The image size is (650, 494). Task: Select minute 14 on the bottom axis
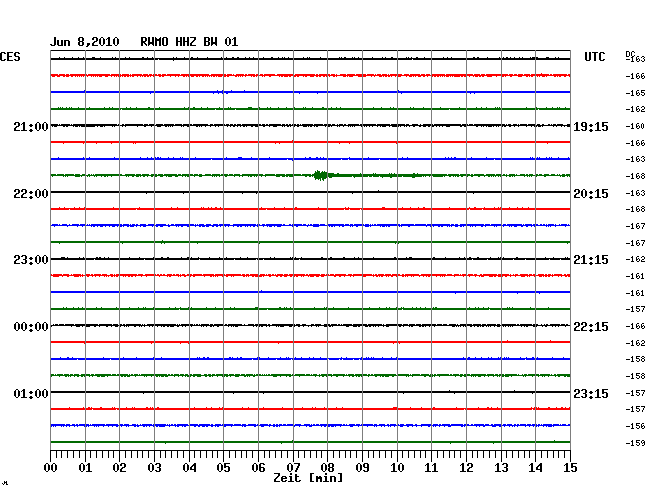pyautogui.click(x=535, y=468)
